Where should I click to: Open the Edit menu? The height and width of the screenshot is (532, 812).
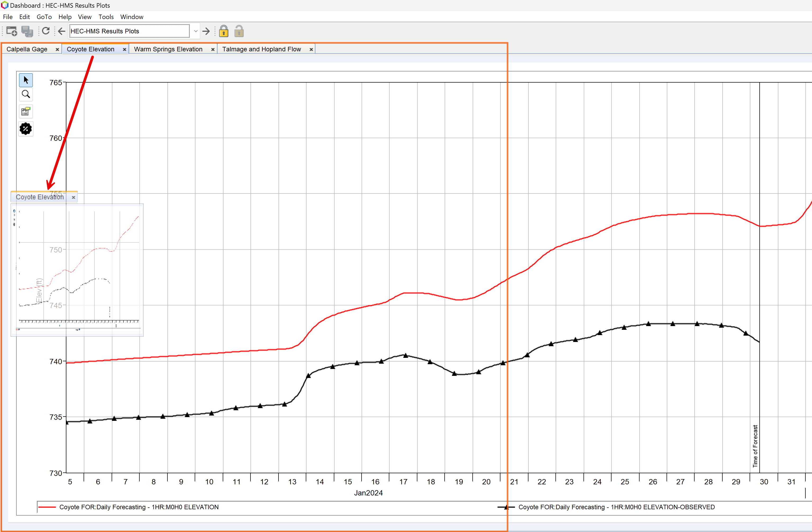[x=25, y=17]
